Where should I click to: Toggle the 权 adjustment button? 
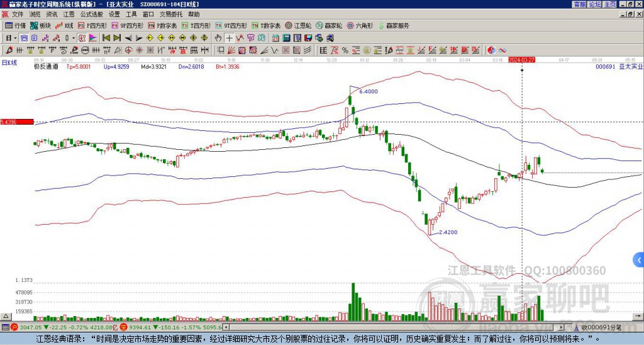coord(82,38)
